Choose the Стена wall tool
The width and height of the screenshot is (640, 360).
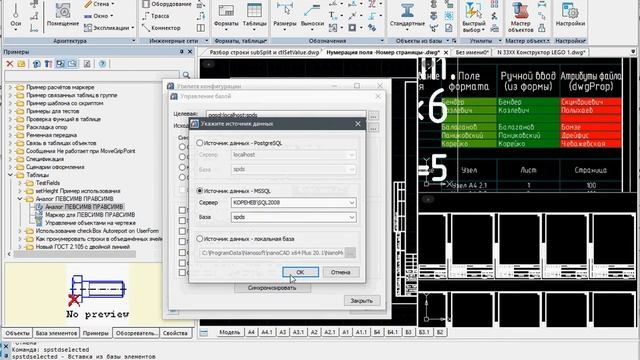pyautogui.click(x=99, y=4)
